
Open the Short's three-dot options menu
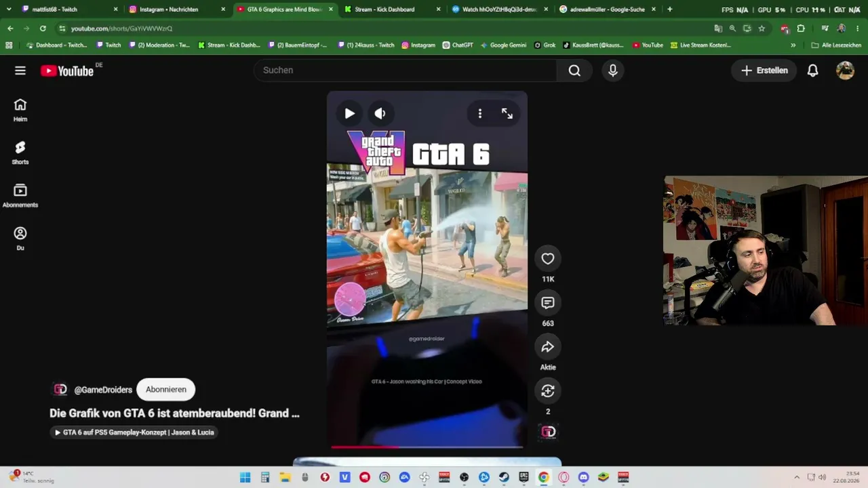click(x=479, y=113)
